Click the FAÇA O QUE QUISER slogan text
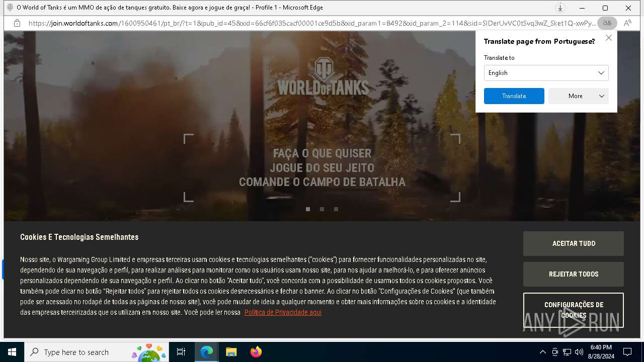 click(322, 153)
